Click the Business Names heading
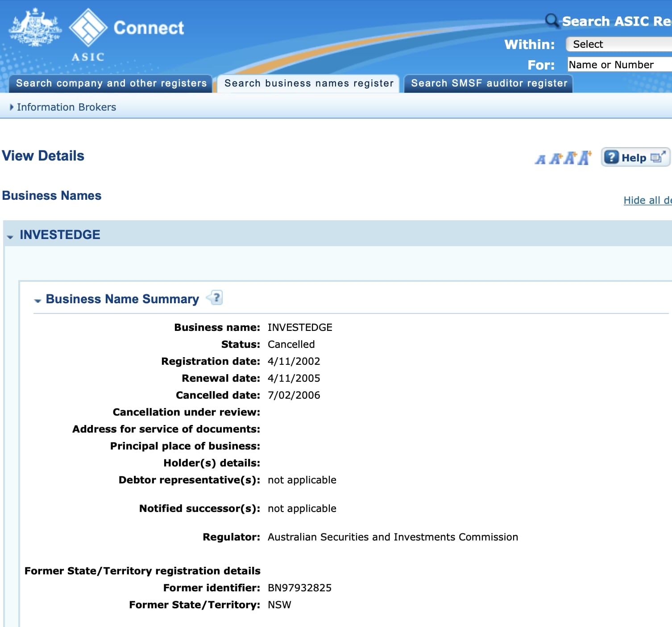This screenshot has width=672, height=627. 52,195
